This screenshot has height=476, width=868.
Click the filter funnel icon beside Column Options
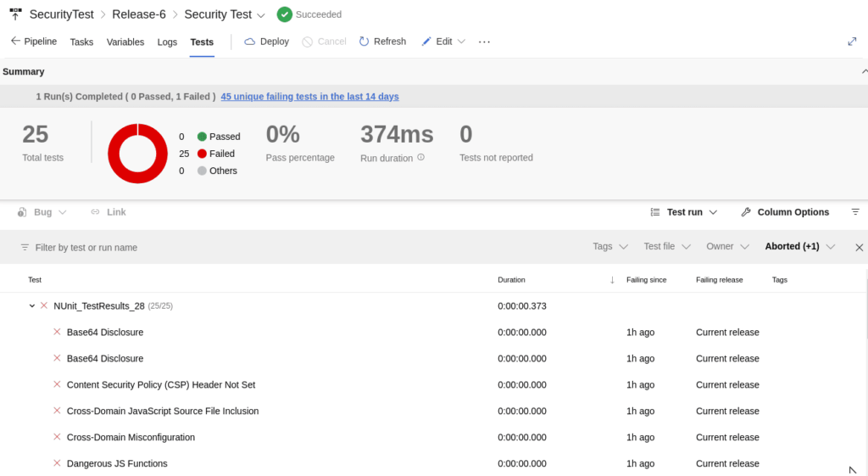tap(855, 212)
